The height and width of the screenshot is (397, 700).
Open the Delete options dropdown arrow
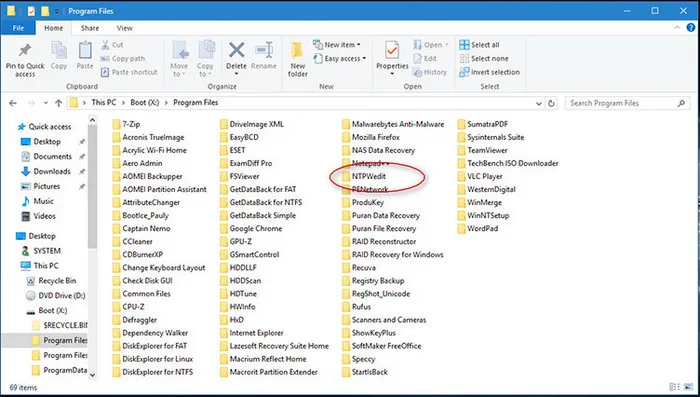pos(236,74)
